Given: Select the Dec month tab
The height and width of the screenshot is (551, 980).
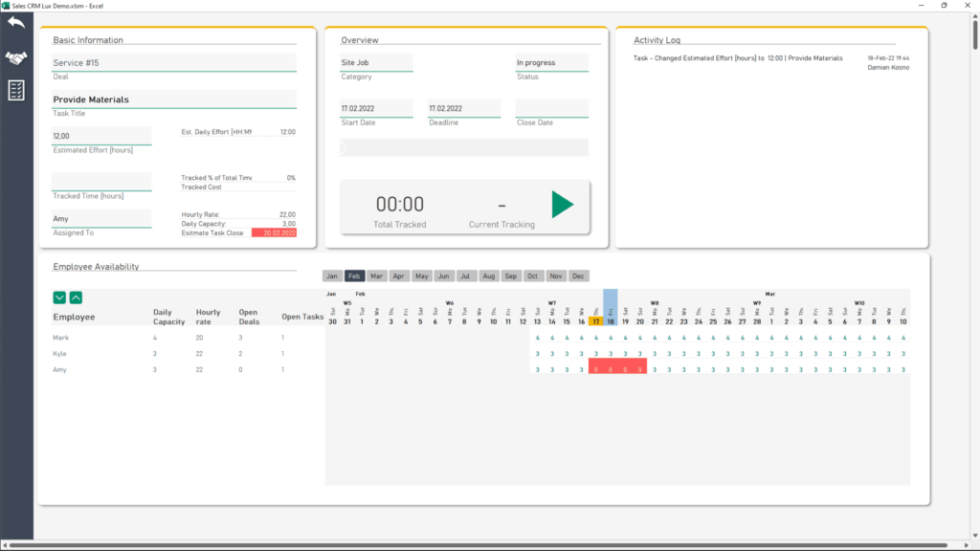Looking at the screenshot, I should point(578,275).
